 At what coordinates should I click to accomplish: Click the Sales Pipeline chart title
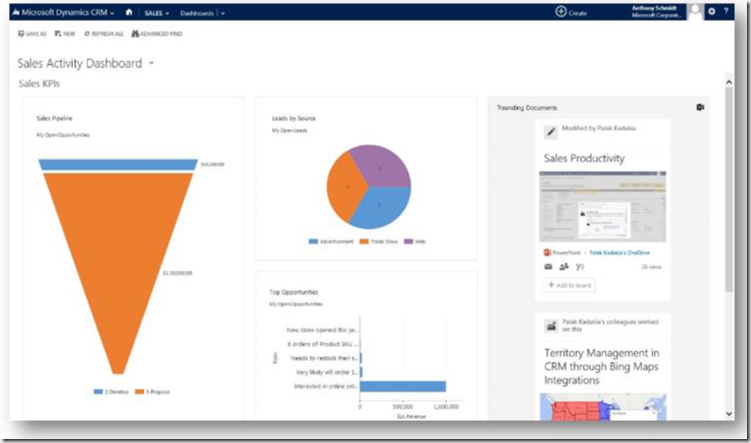55,118
